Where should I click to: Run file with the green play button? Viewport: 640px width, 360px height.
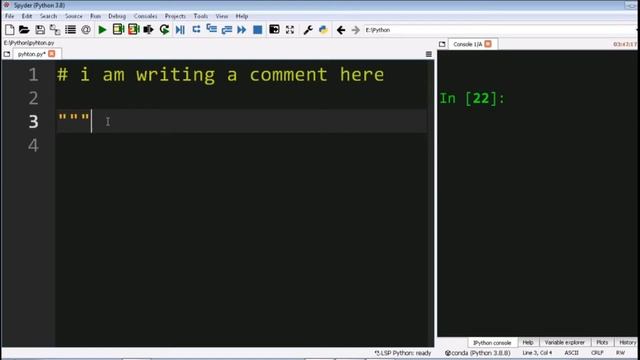102,30
